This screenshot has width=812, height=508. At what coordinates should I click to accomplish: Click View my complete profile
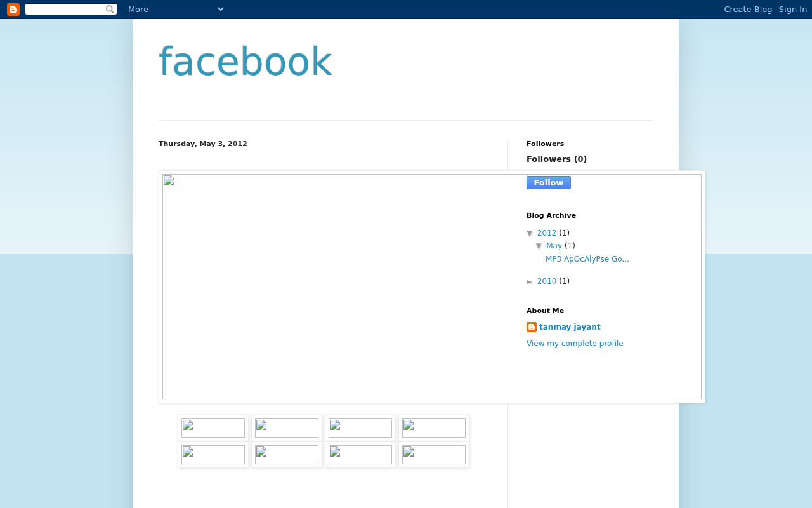pyautogui.click(x=575, y=344)
